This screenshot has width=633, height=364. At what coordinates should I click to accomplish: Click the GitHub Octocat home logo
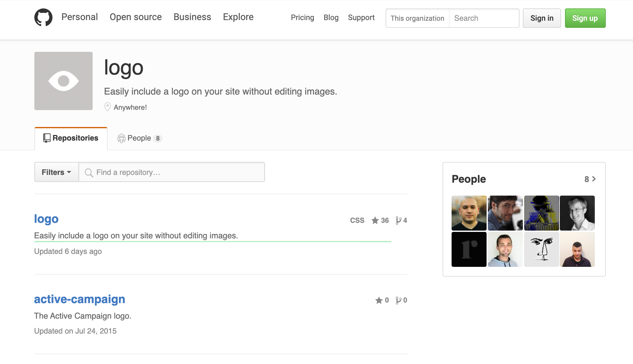(x=43, y=17)
